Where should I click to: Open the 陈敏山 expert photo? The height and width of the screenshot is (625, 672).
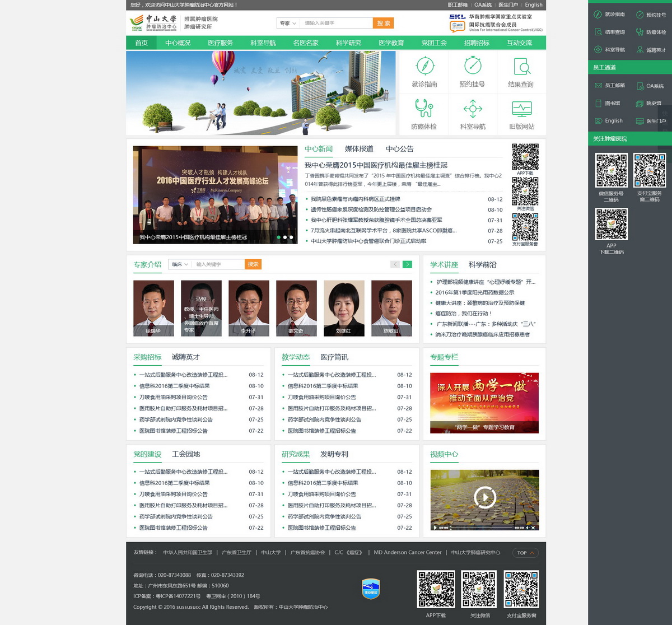(x=391, y=308)
